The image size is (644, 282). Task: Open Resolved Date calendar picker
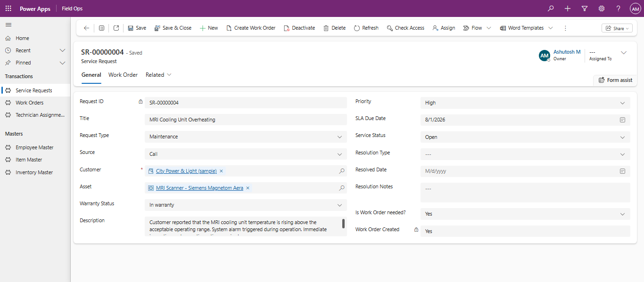coord(622,171)
